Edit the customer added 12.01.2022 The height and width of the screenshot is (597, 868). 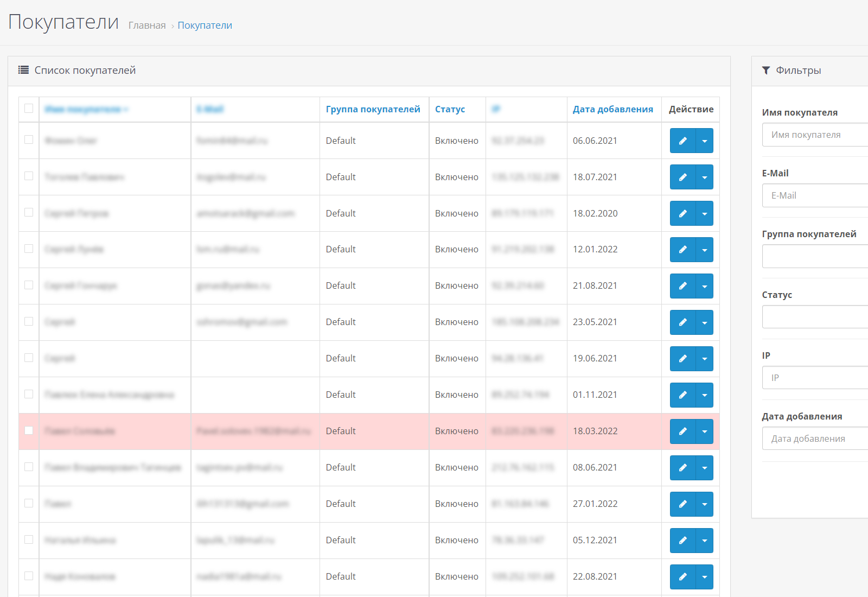pos(682,250)
